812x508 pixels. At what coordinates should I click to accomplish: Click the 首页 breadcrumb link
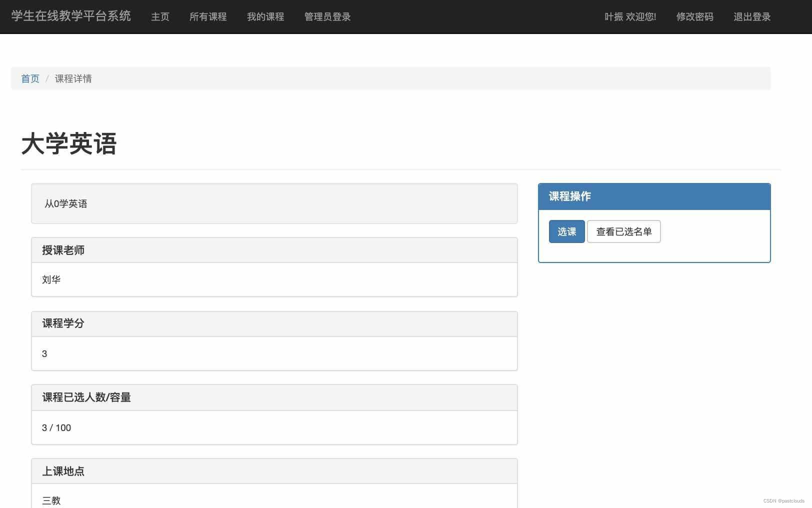click(x=30, y=78)
